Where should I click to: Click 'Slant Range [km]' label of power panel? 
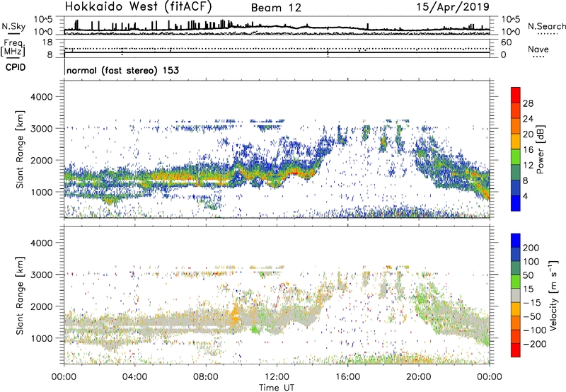21,149
